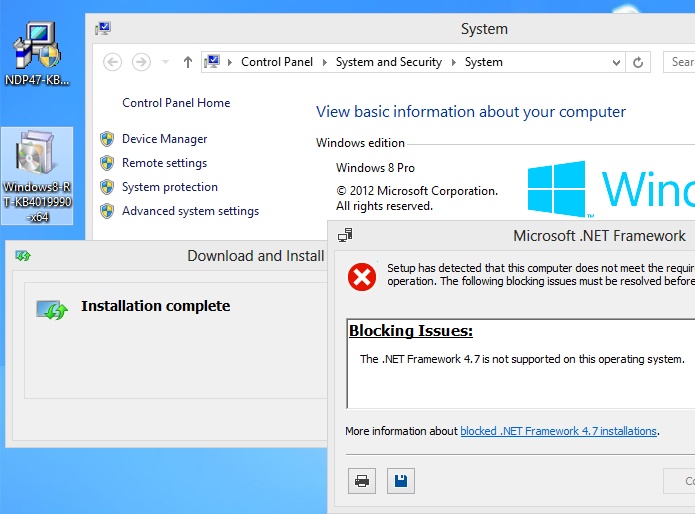This screenshot has height=514, width=695.
Task: Select Control Panel breadcrumb
Action: [277, 62]
